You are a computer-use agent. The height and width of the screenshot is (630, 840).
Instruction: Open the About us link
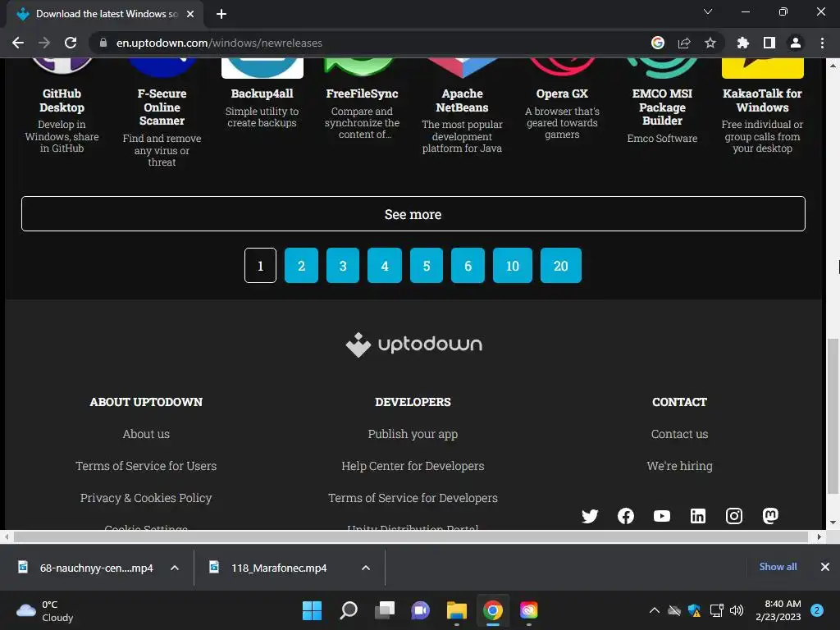(146, 434)
